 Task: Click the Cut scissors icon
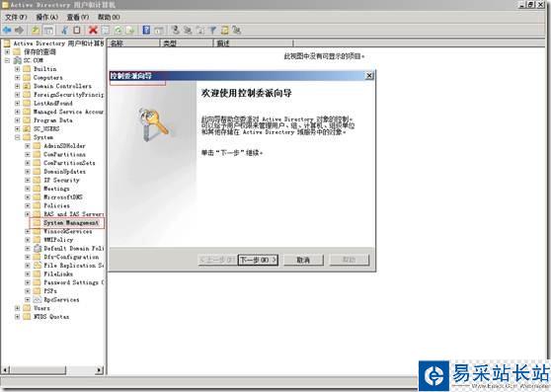pos(64,31)
